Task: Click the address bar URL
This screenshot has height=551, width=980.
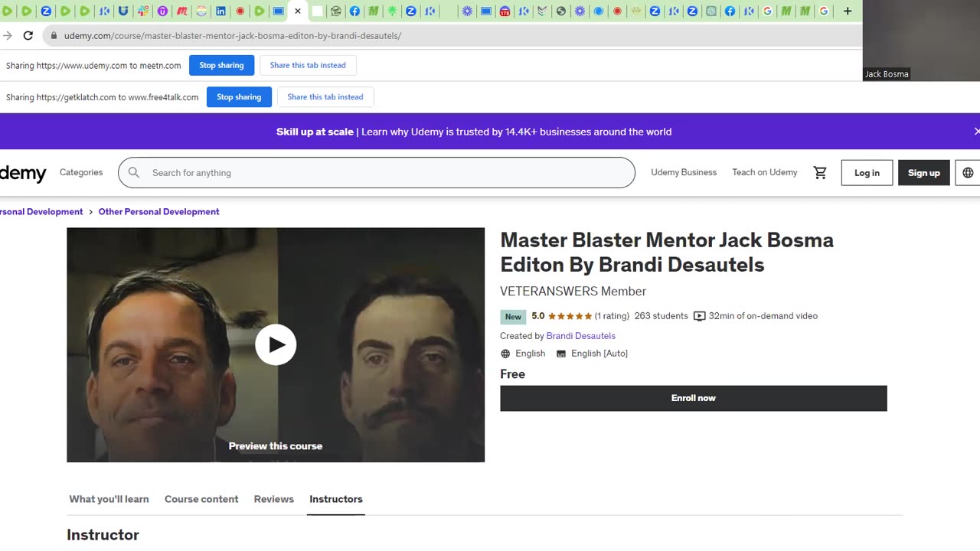Action: [x=233, y=36]
